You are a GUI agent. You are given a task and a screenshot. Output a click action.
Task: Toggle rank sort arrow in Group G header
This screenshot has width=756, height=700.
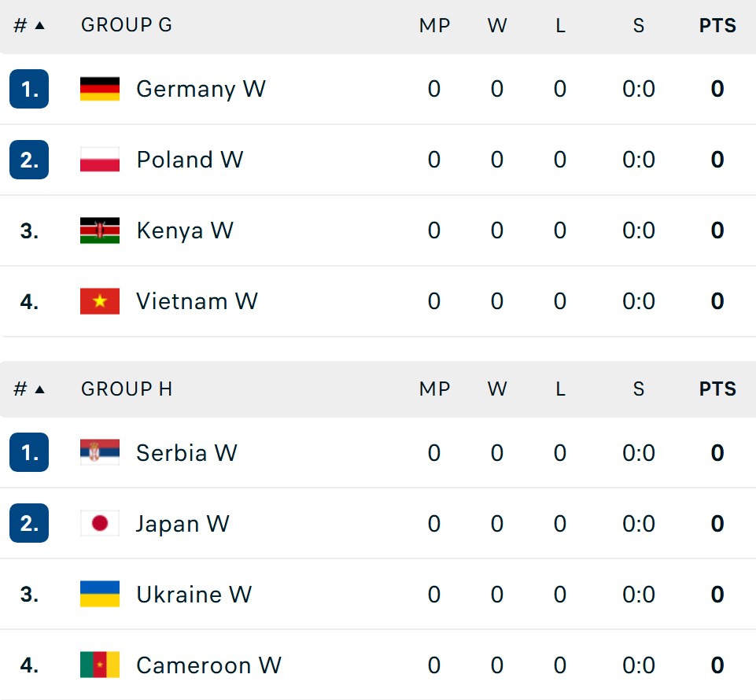(40, 25)
